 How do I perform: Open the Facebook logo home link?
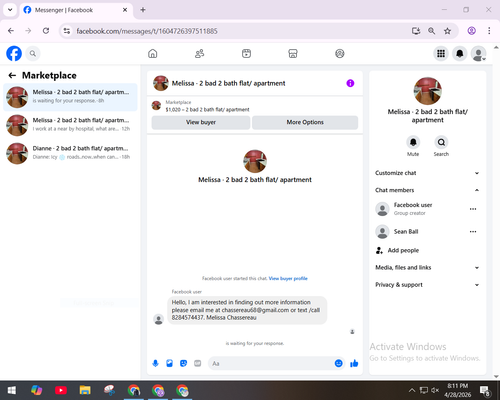click(14, 53)
